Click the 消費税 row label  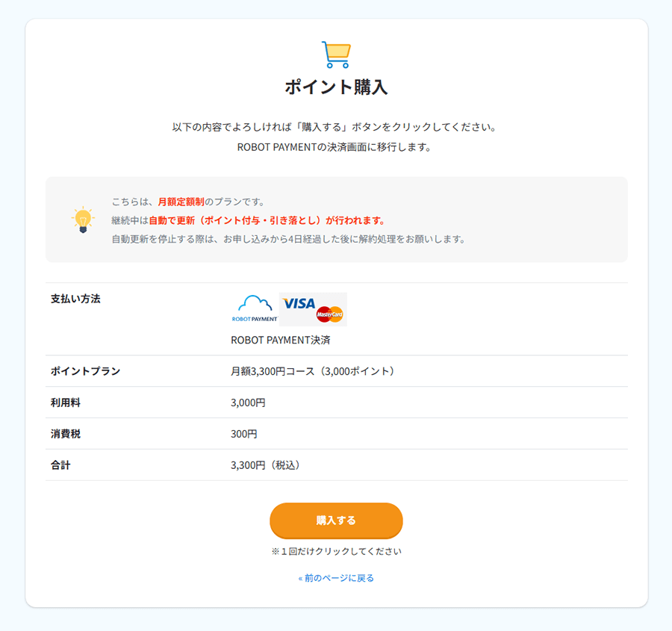point(66,434)
